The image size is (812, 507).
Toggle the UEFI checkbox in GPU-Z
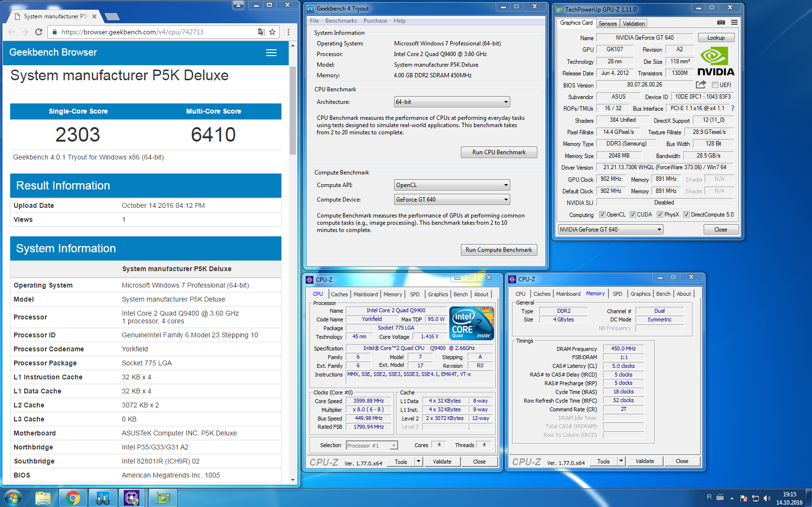click(x=715, y=85)
